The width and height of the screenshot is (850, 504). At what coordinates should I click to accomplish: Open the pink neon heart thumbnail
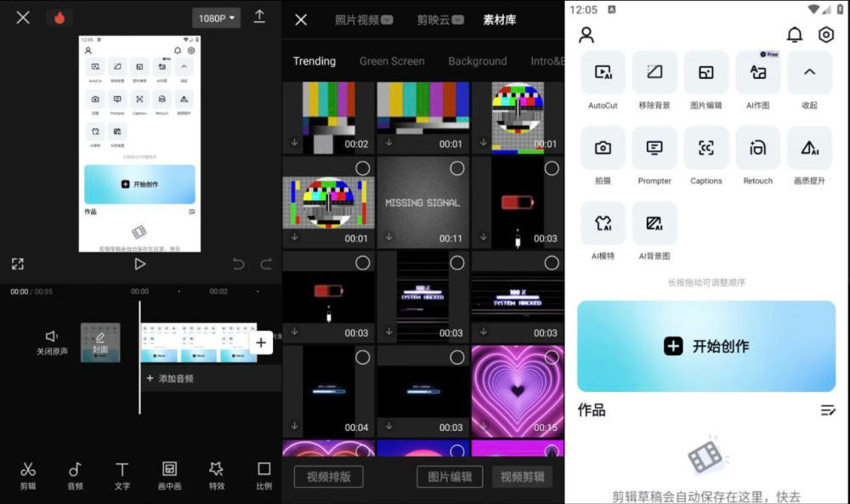point(517,392)
